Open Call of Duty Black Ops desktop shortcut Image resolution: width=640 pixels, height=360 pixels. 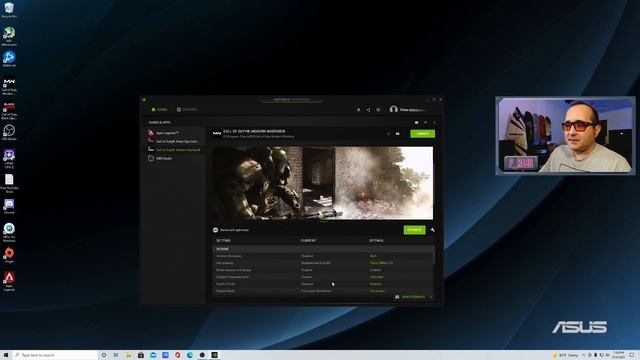9,111
